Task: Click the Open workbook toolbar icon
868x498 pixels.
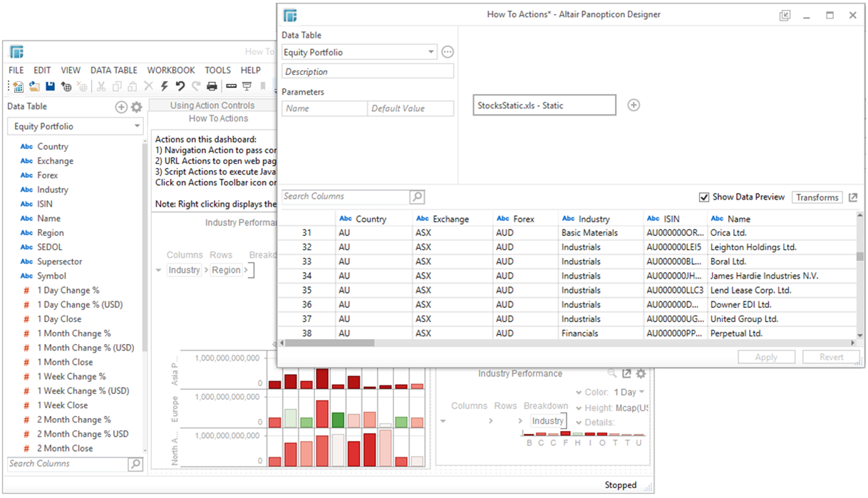Action: click(35, 86)
